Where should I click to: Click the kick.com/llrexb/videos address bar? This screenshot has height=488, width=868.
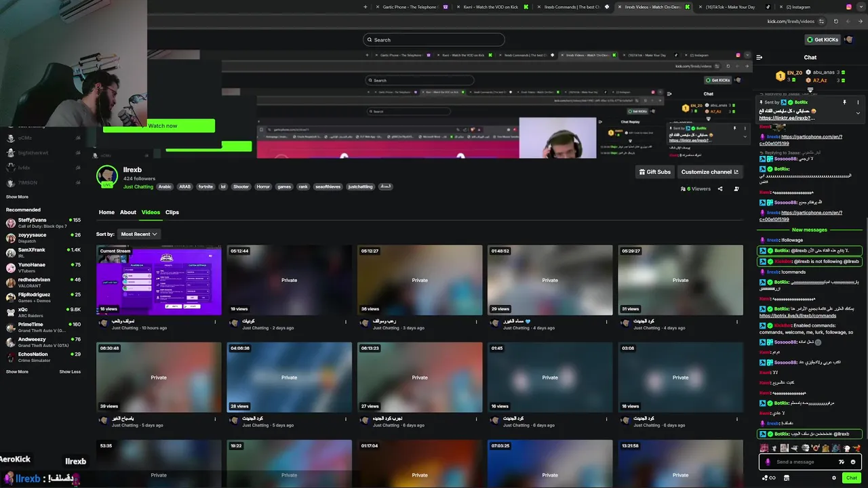click(791, 21)
